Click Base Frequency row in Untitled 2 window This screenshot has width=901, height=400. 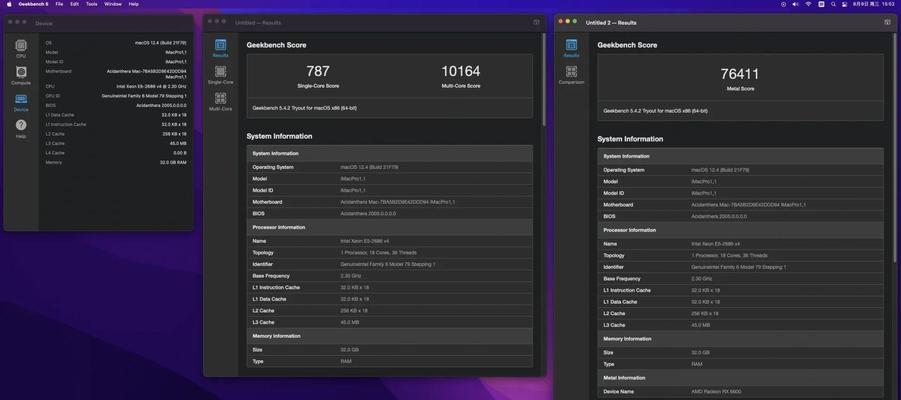[740, 278]
